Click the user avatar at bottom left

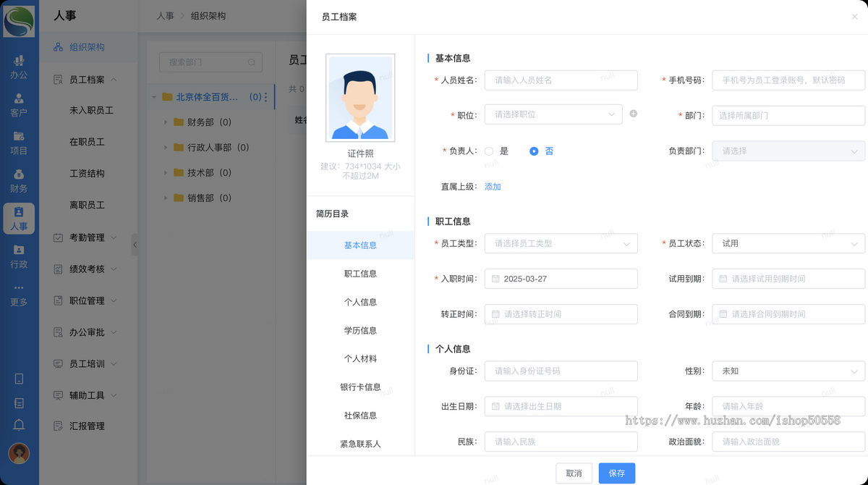pyautogui.click(x=19, y=453)
